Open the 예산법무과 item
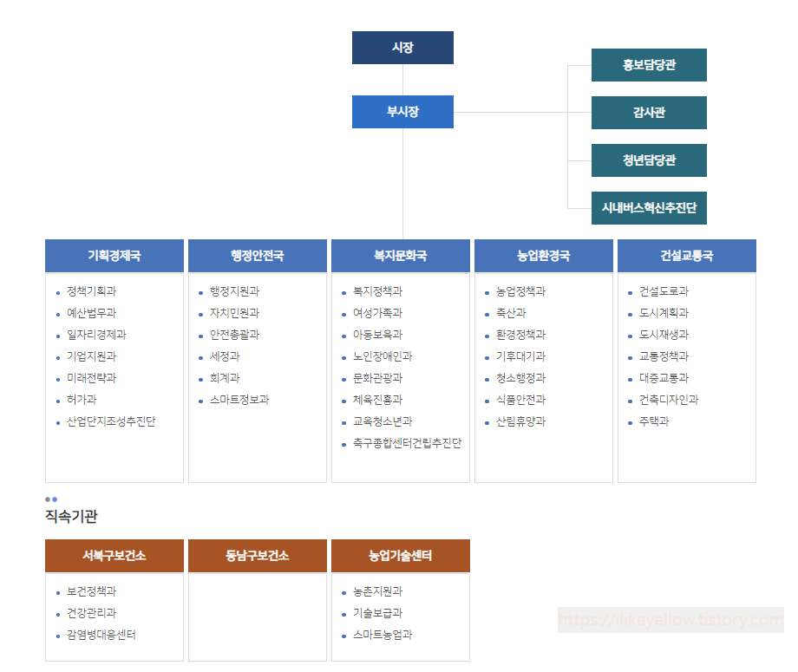 click(x=92, y=313)
